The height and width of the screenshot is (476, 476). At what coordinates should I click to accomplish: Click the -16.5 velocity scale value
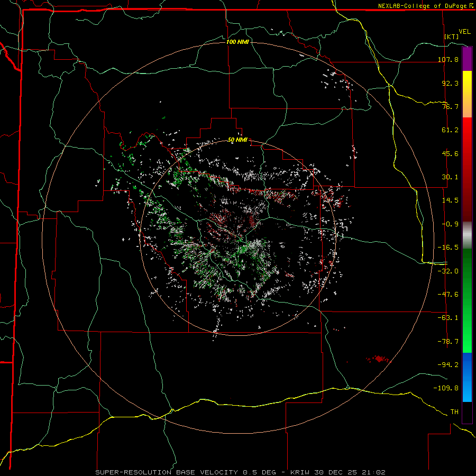(x=448, y=248)
